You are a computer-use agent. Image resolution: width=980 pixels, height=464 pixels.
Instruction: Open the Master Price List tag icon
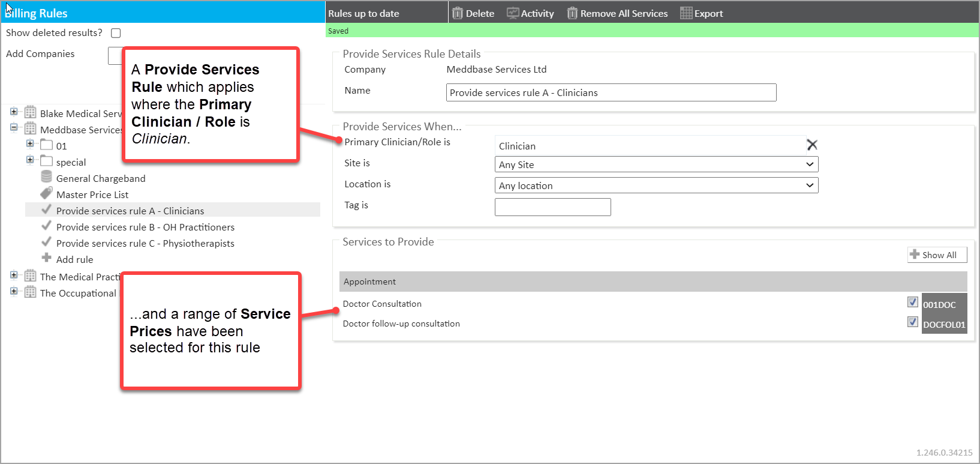pos(46,193)
